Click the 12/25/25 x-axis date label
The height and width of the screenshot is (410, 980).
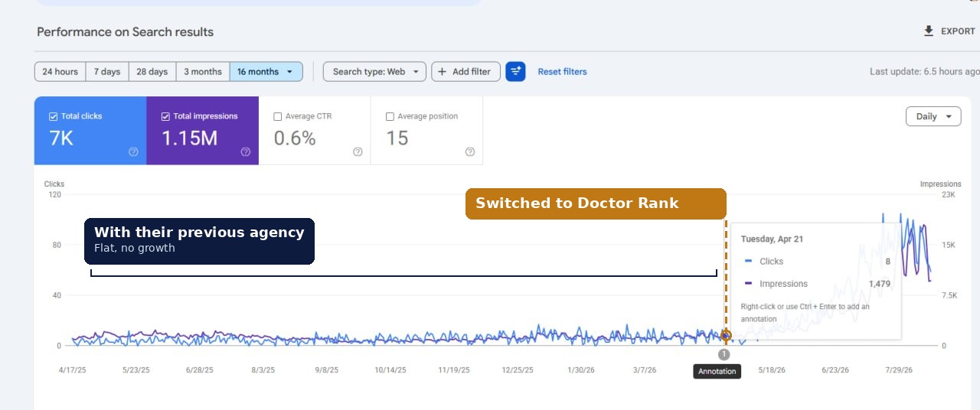518,370
